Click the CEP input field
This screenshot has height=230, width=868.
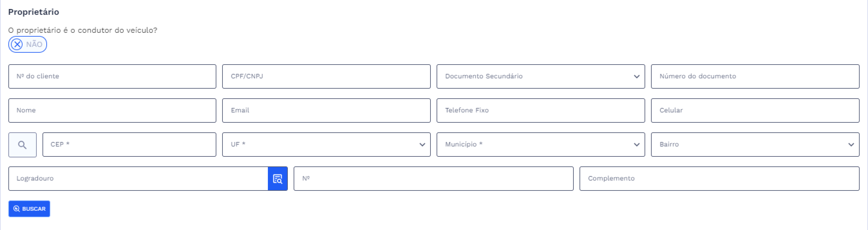click(129, 145)
